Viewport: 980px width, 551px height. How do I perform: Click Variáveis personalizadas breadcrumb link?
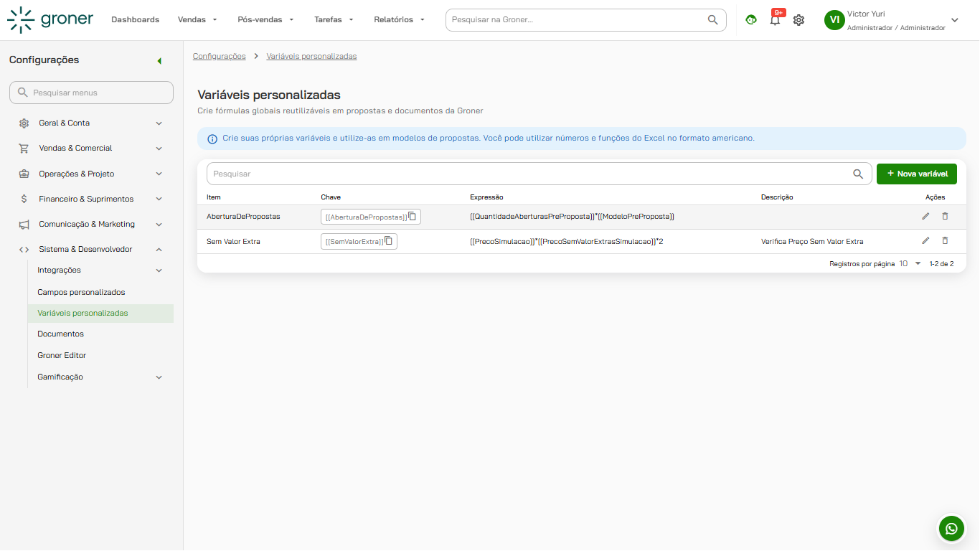click(311, 56)
